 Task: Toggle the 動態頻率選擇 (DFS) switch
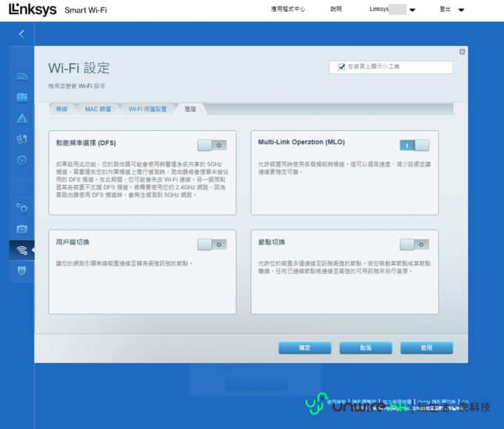click(x=212, y=145)
